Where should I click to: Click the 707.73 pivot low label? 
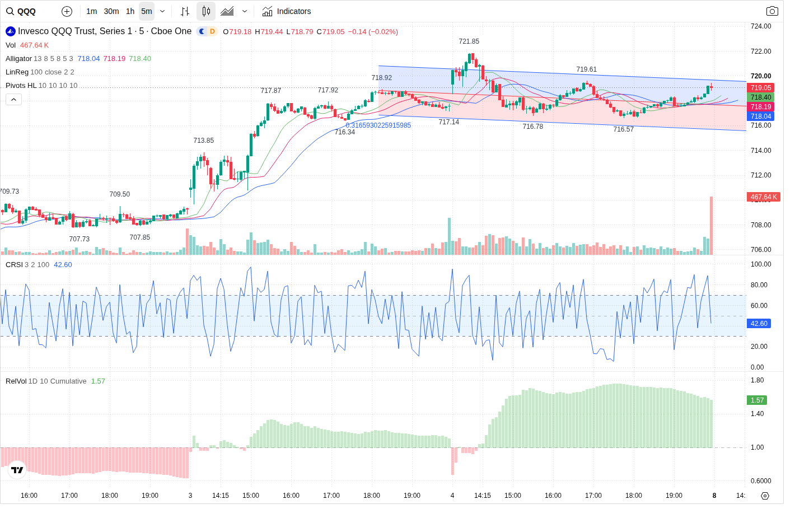tap(79, 239)
